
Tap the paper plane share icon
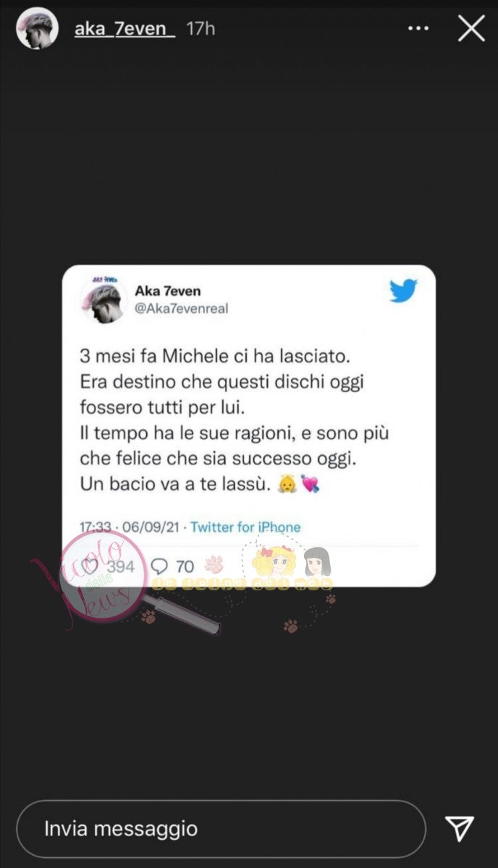460,828
